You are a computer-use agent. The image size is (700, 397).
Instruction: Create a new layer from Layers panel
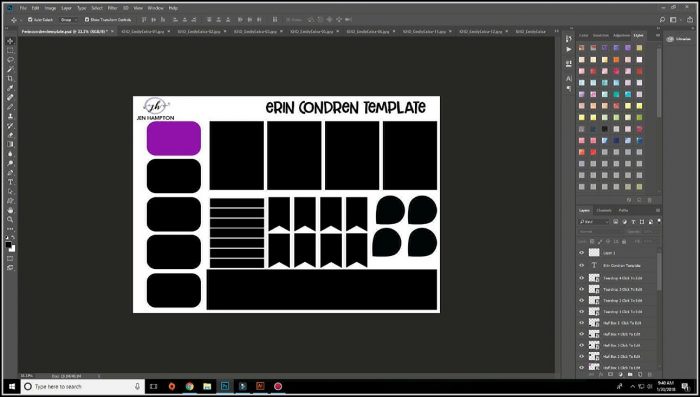640,374
